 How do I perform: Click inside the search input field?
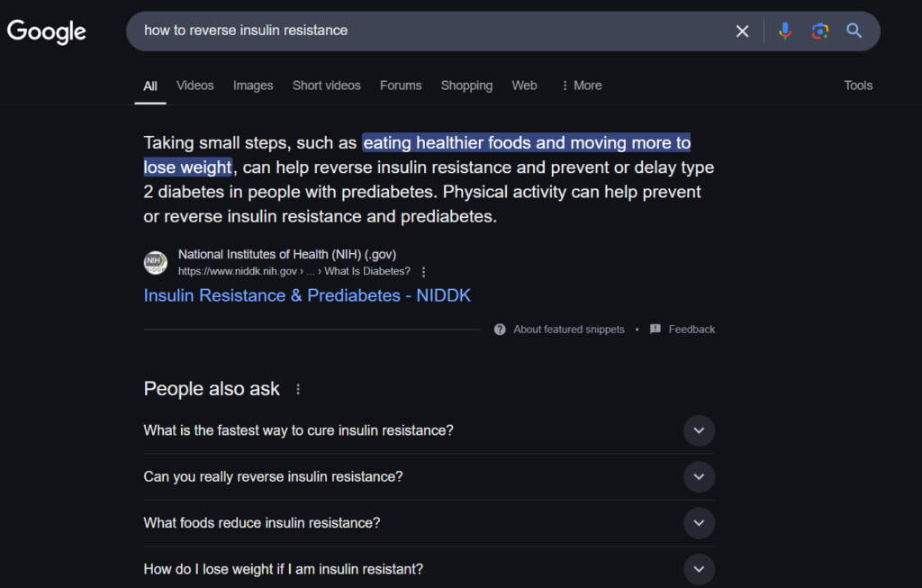tap(405, 30)
